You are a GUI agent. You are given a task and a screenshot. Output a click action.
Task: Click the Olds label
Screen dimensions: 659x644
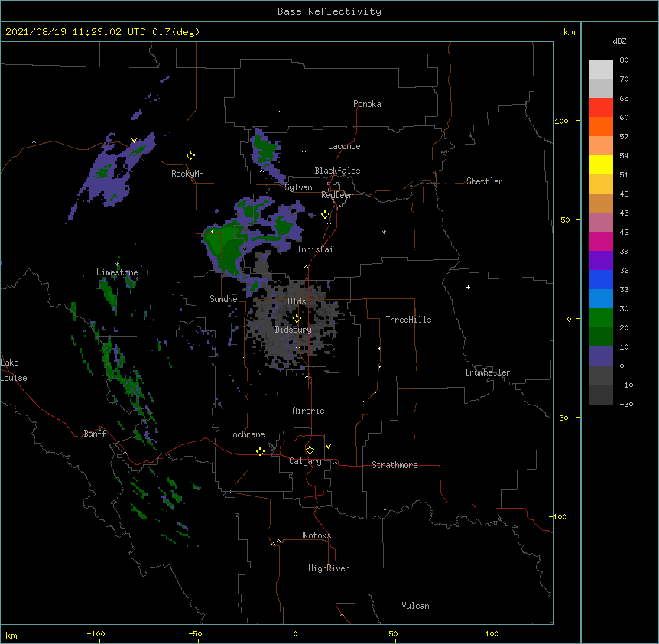pos(297,301)
